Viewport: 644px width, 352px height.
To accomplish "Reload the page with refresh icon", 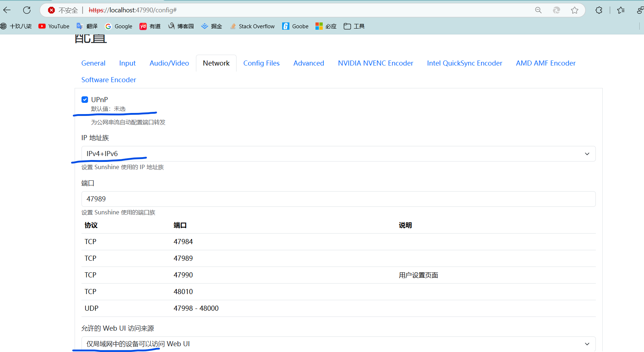I will point(27,10).
